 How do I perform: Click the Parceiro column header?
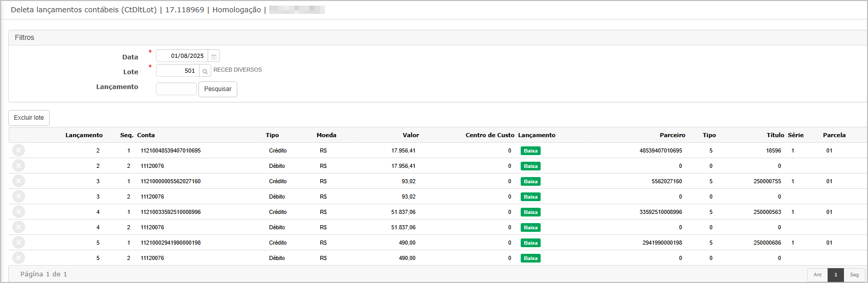672,135
